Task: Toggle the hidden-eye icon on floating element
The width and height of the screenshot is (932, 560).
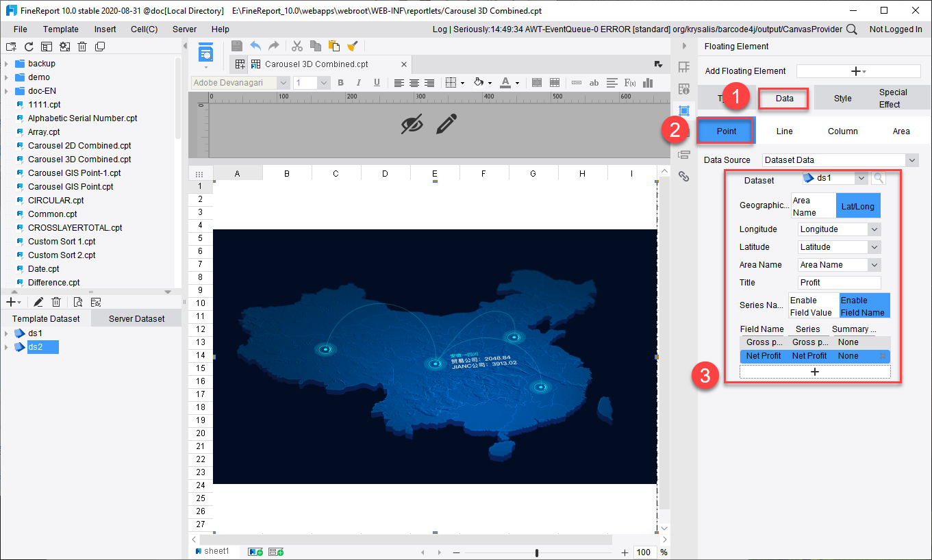Action: pyautogui.click(x=412, y=124)
